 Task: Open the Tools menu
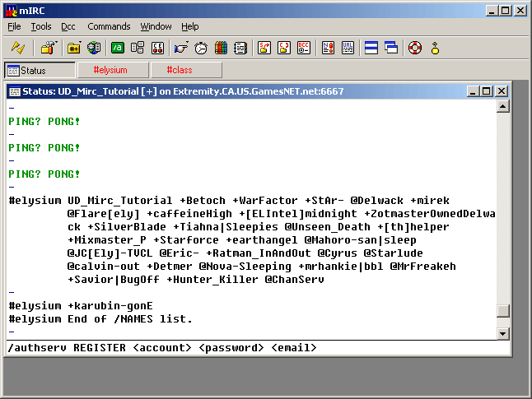click(41, 26)
